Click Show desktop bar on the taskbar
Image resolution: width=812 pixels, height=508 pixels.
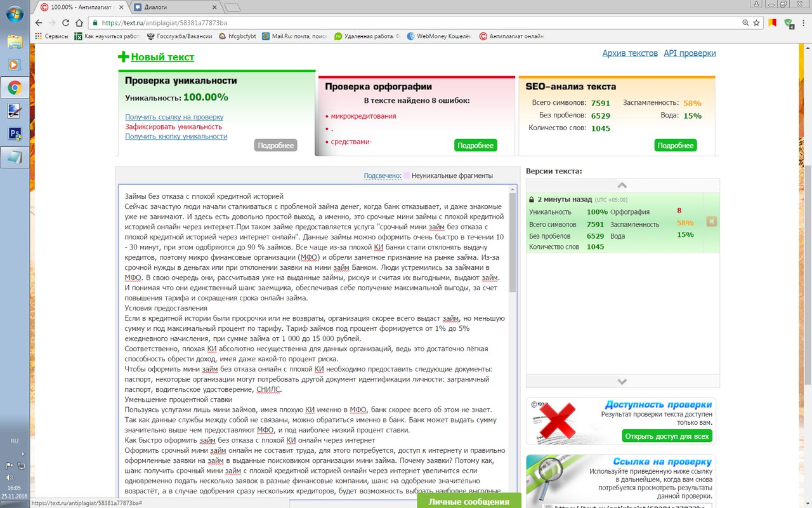coord(15,505)
